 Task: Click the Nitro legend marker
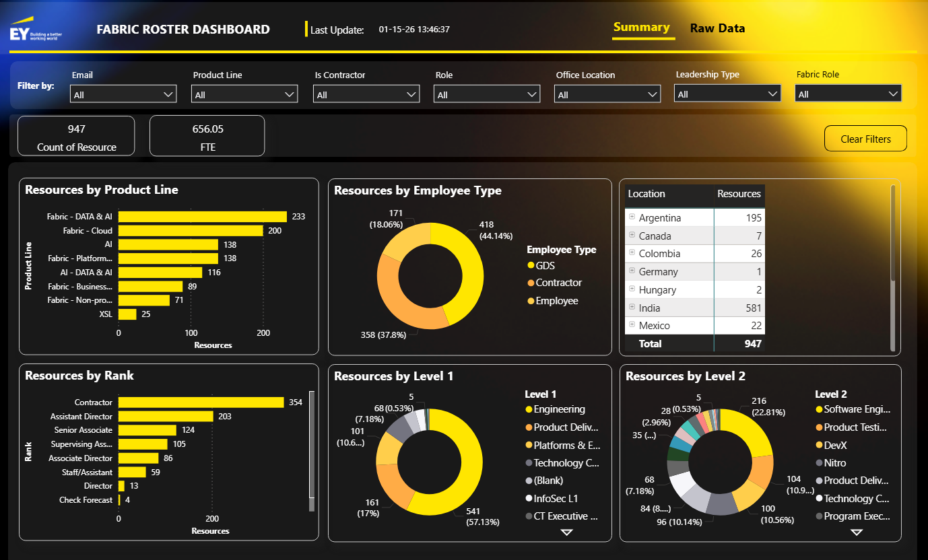(x=819, y=463)
